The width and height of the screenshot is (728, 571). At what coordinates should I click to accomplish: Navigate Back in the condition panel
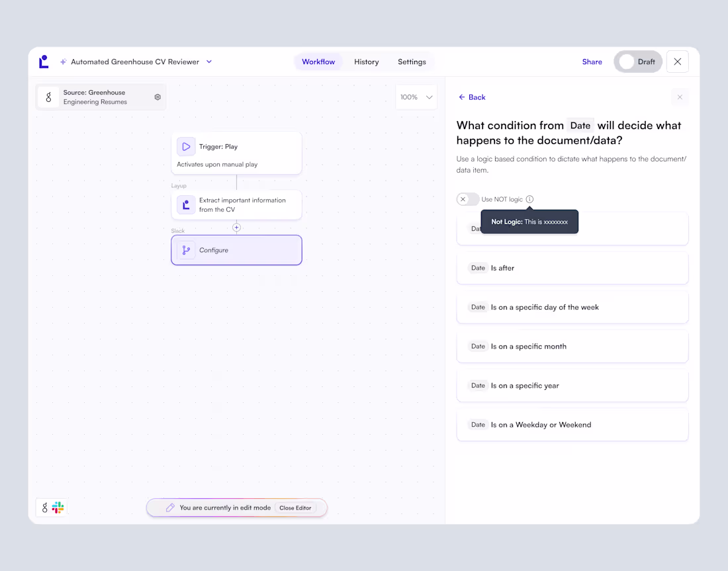471,97
